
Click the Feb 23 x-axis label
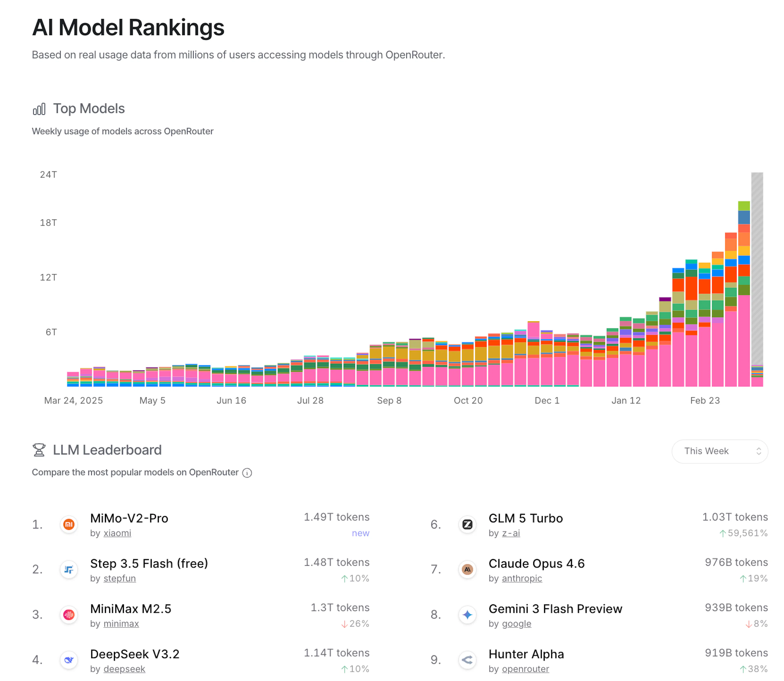pyautogui.click(x=705, y=401)
